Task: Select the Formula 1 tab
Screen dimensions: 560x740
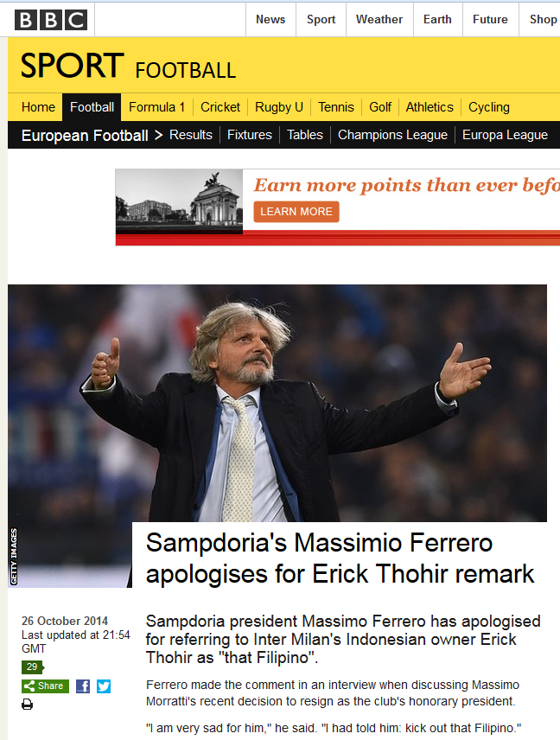Action: pyautogui.click(x=156, y=107)
